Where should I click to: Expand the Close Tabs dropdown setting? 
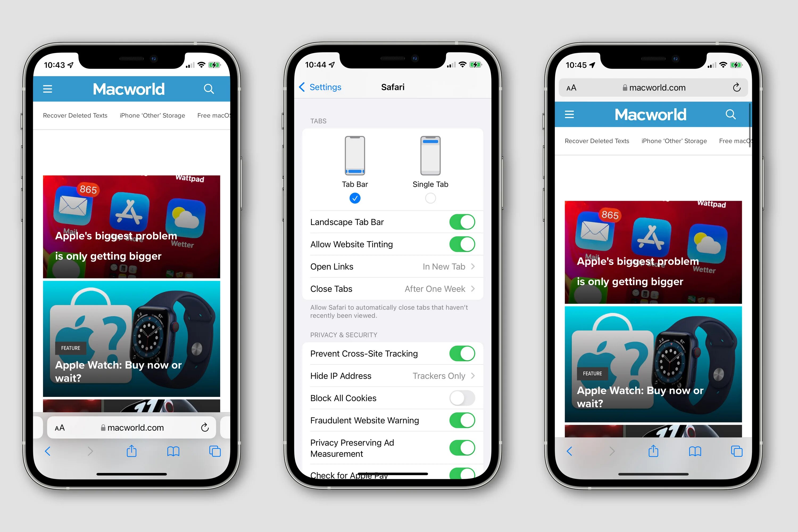point(392,289)
